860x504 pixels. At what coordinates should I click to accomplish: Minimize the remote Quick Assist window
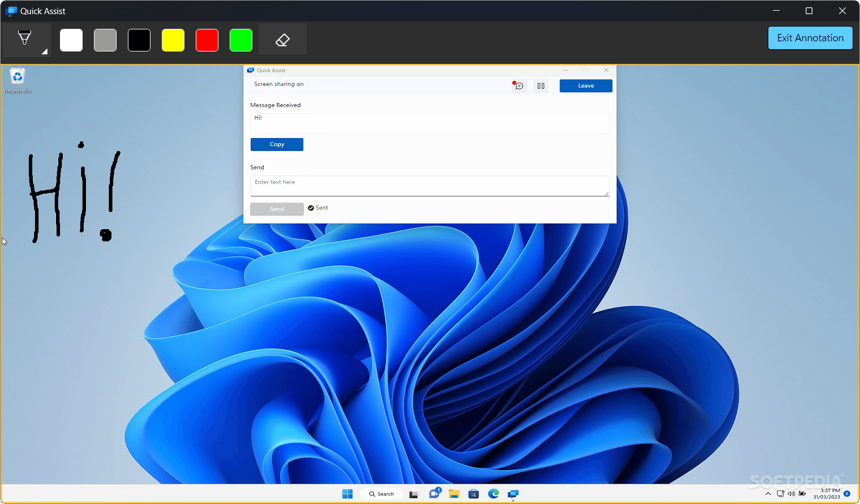(x=565, y=70)
